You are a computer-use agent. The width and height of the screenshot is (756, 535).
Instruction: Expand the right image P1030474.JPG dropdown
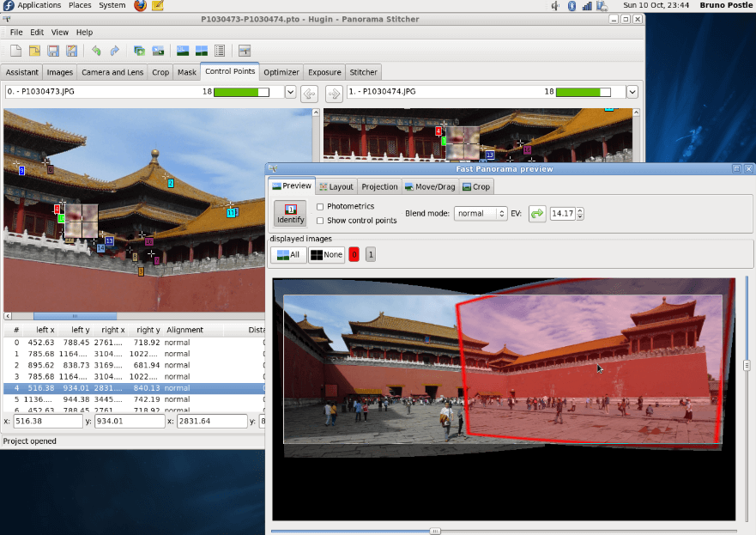[x=632, y=92]
